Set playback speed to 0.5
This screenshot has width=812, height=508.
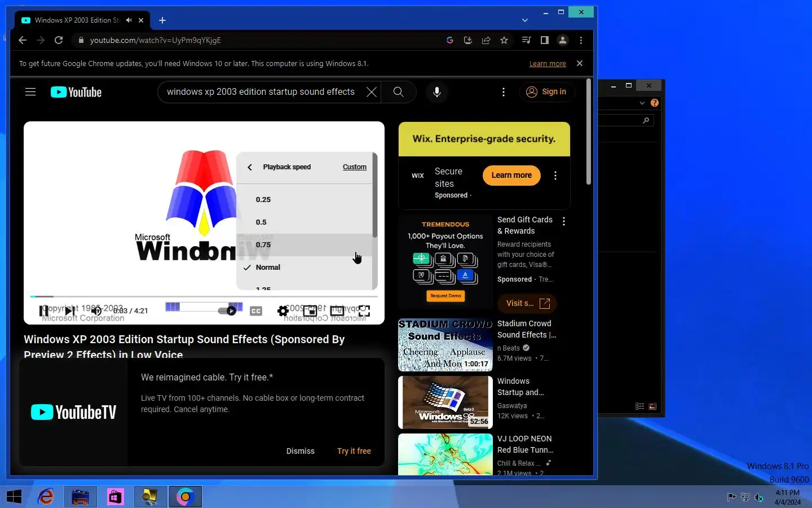(305, 222)
